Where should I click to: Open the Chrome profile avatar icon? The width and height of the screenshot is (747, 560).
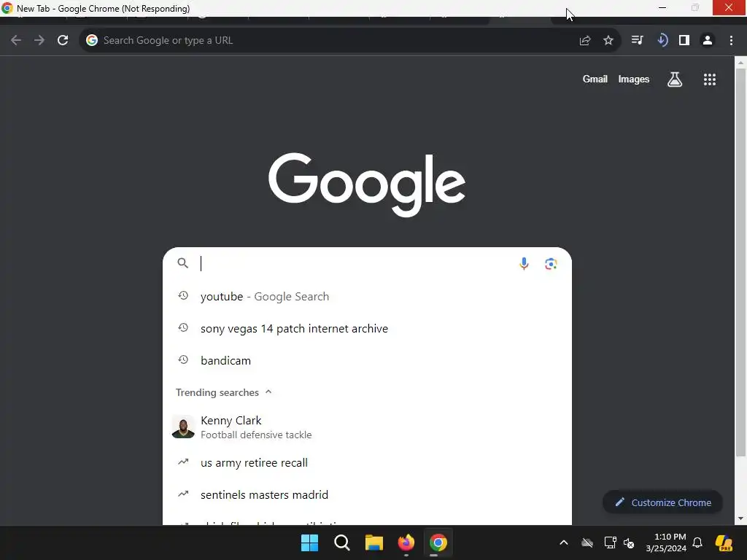pyautogui.click(x=708, y=40)
